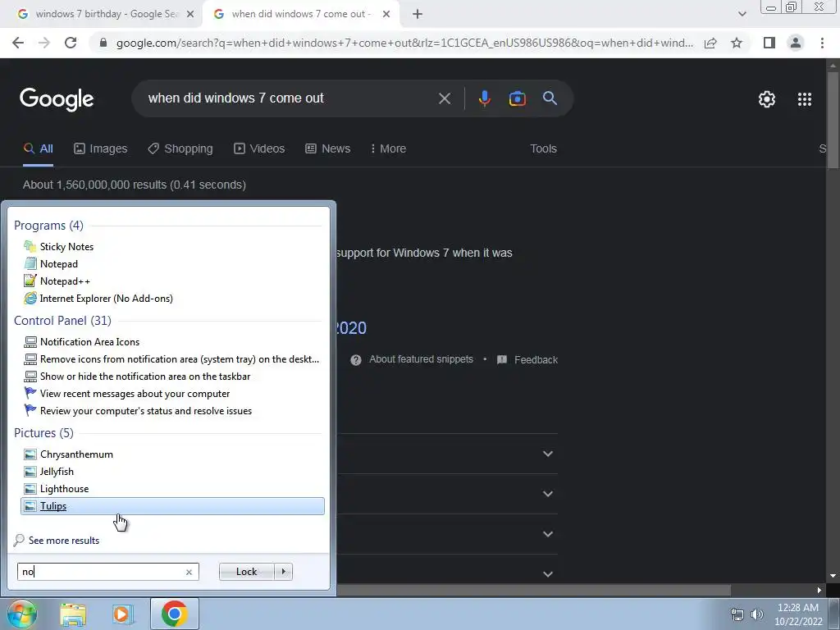Open Google quick settings gear
Viewport: 840px width, 630px height.
pyautogui.click(x=767, y=99)
